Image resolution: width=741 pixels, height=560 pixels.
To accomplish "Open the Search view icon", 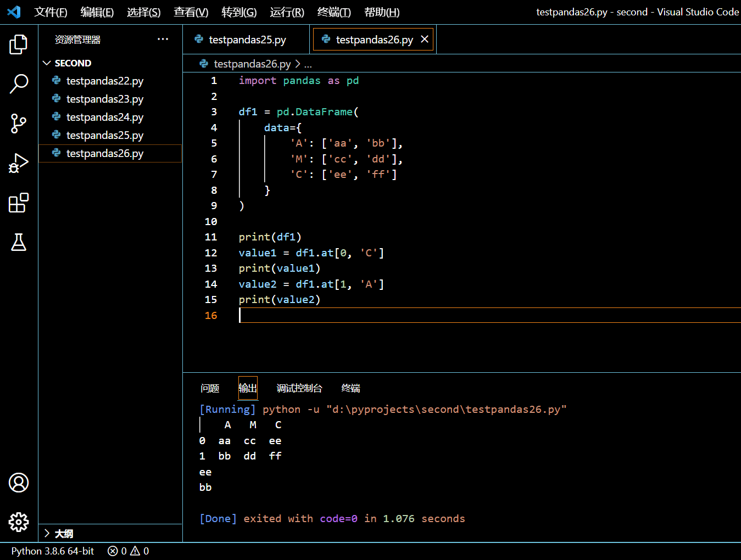I will click(x=19, y=84).
